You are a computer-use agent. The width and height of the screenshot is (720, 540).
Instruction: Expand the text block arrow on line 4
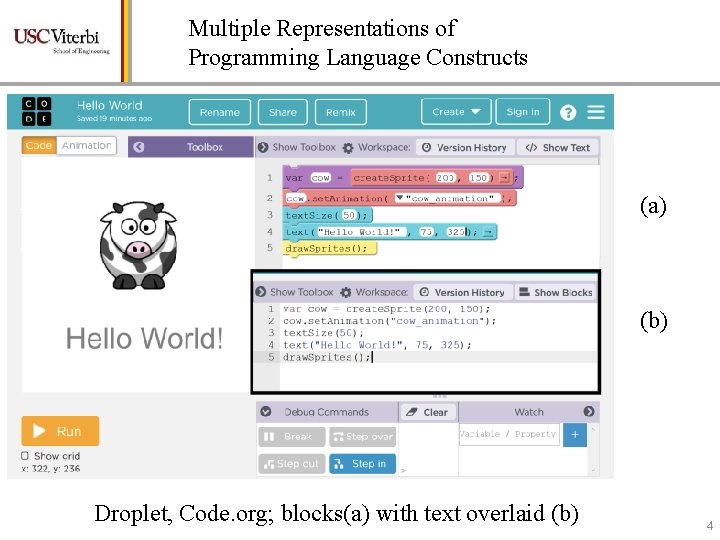[488, 232]
